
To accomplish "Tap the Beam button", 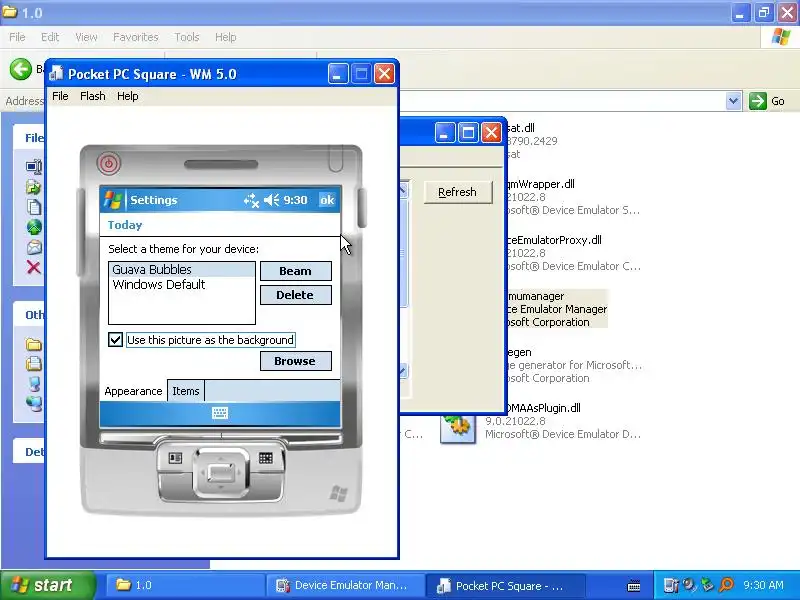I will pyautogui.click(x=296, y=271).
